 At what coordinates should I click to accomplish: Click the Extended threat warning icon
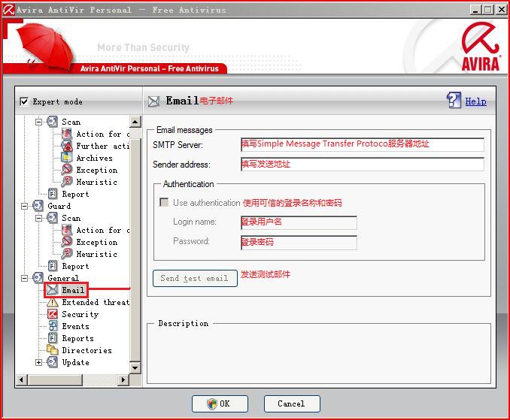[x=53, y=302]
